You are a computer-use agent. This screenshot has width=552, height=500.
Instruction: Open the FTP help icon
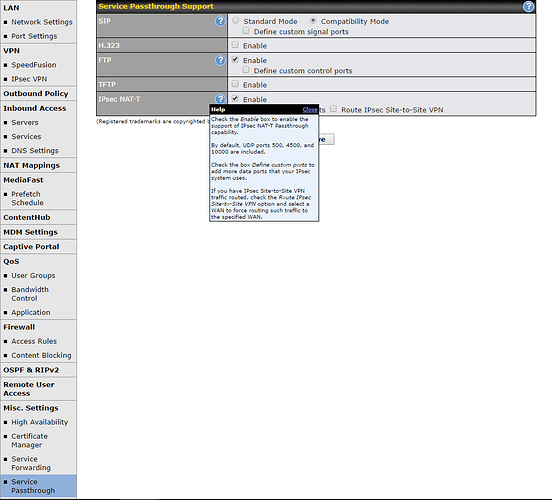pos(220,61)
